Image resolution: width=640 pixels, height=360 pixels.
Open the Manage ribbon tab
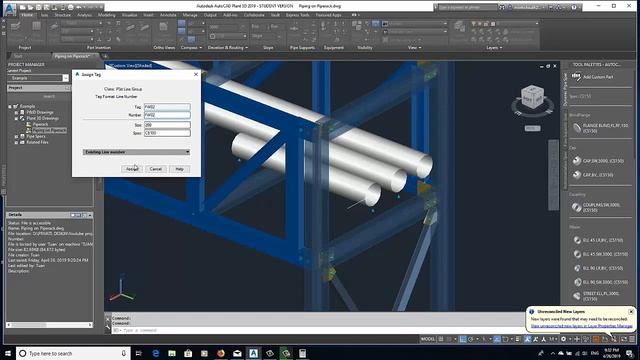pyautogui.click(x=190, y=15)
